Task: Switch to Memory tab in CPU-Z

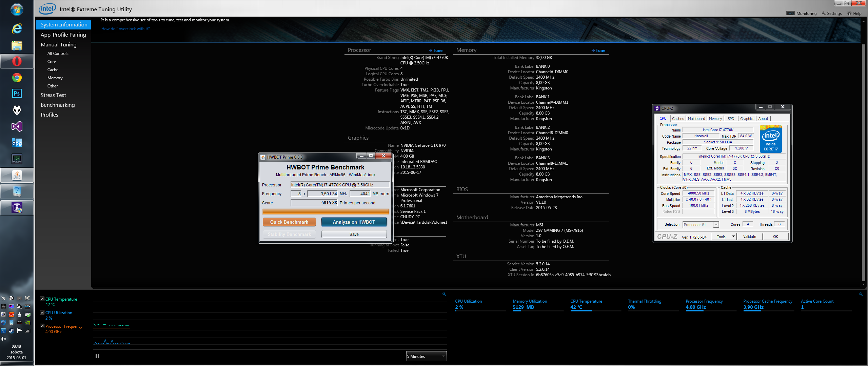Action: (x=715, y=119)
